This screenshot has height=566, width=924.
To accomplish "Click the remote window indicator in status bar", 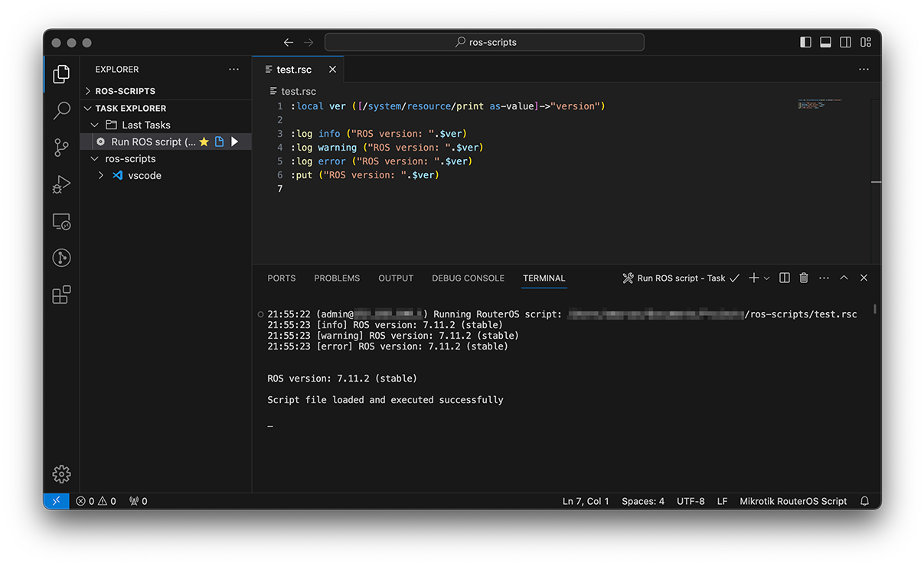I will pyautogui.click(x=56, y=501).
